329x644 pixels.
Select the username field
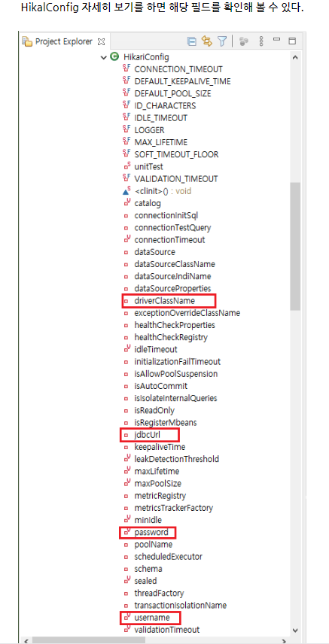[151, 618]
